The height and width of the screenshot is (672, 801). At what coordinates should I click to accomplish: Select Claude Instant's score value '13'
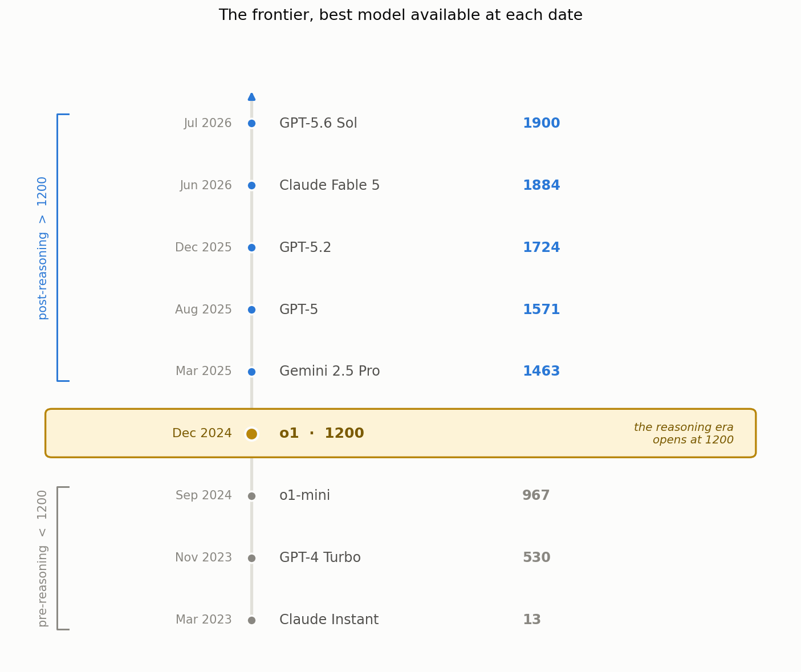point(532,620)
